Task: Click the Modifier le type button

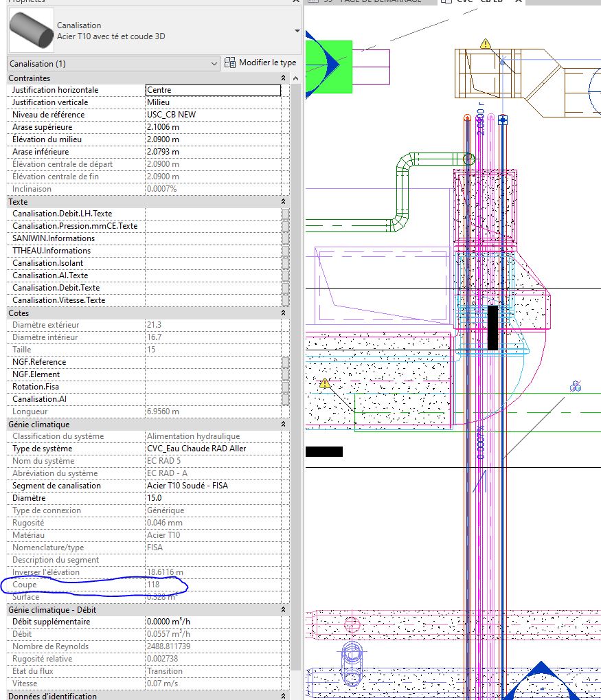Action: click(260, 63)
